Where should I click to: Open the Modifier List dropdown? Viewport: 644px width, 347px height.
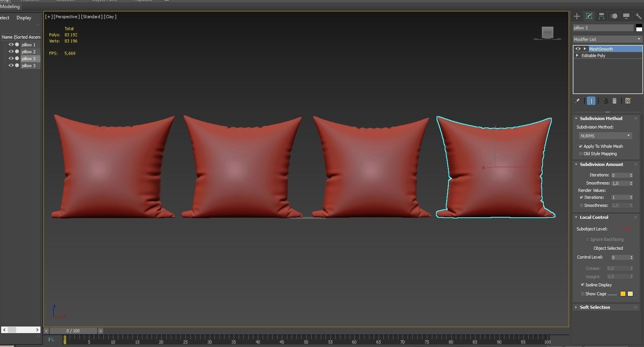pos(607,39)
